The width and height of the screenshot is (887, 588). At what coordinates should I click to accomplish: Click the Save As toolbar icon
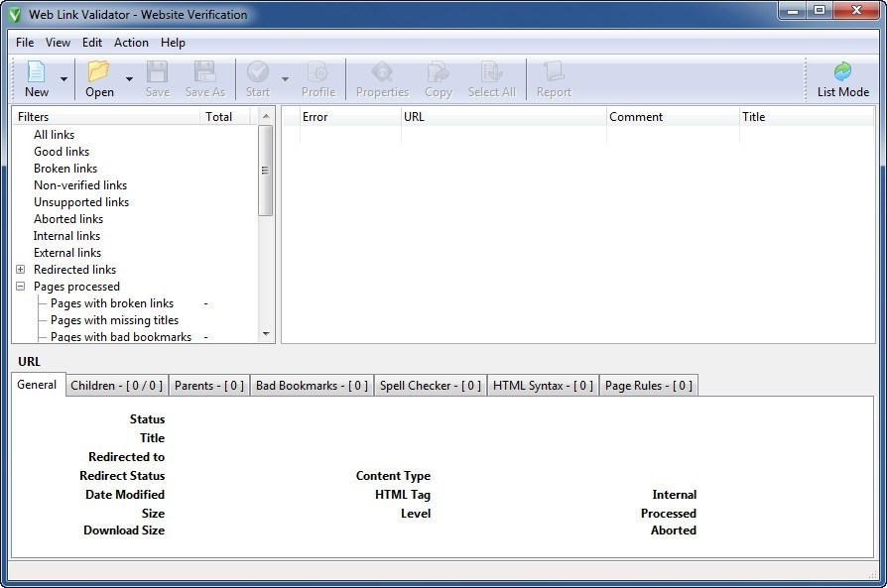click(x=204, y=71)
